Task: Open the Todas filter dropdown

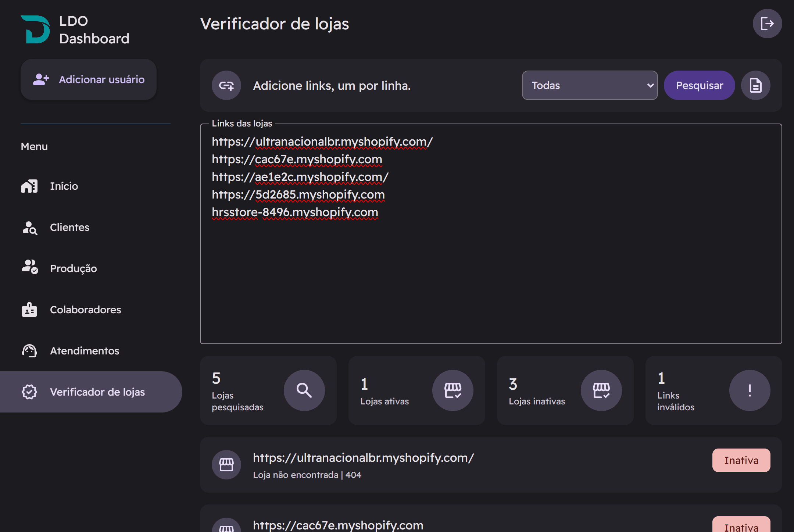Action: click(584, 85)
